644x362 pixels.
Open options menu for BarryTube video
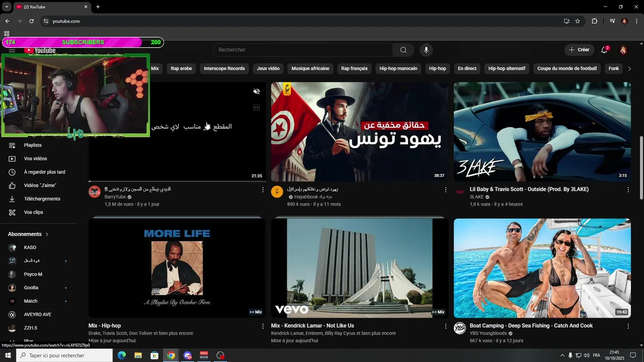point(263,190)
